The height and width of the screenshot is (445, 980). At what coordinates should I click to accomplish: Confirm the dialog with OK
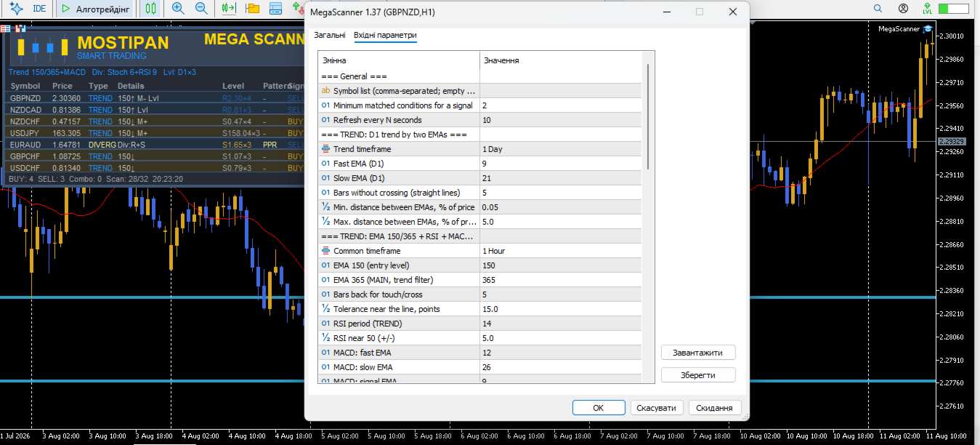tap(599, 408)
